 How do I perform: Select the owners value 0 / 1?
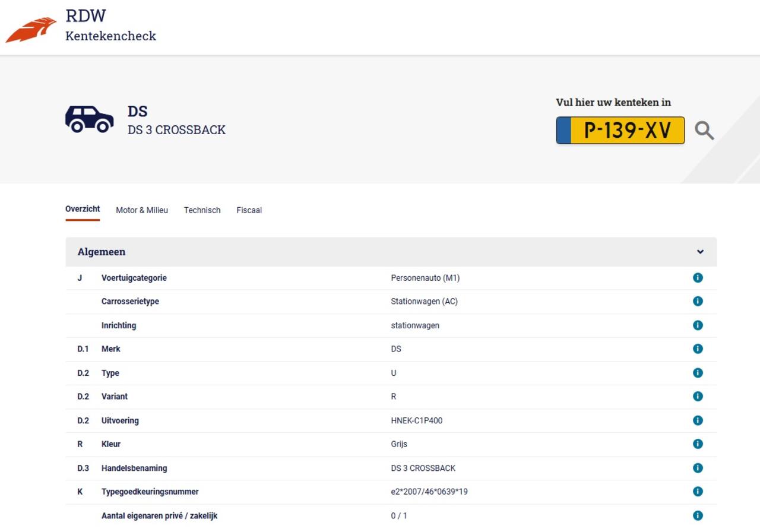399,515
